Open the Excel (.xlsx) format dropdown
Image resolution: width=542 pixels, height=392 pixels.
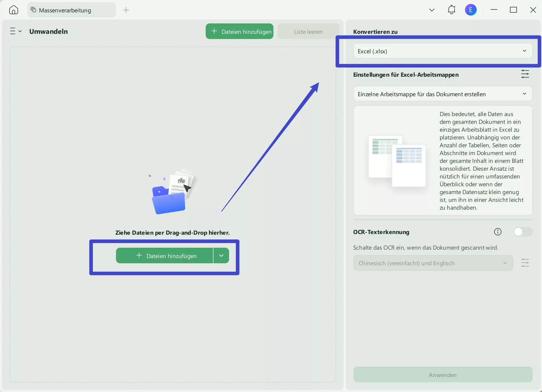click(x=443, y=51)
